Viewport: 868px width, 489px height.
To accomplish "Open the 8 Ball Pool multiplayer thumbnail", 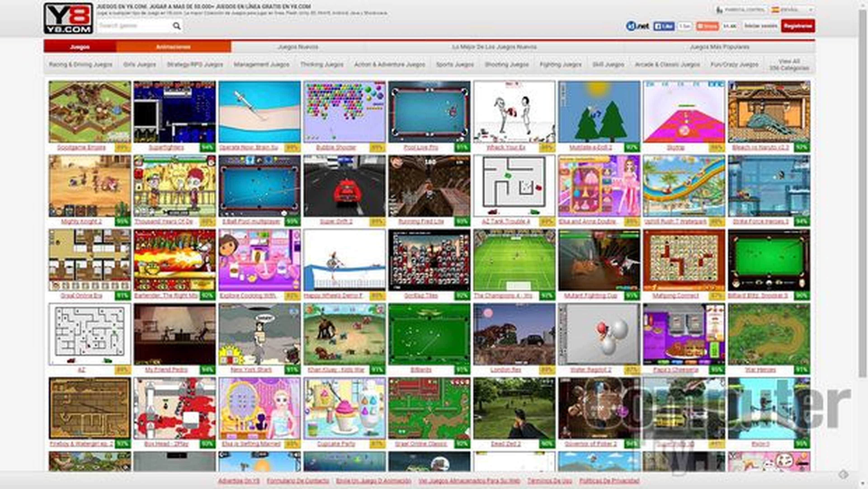I will [259, 186].
